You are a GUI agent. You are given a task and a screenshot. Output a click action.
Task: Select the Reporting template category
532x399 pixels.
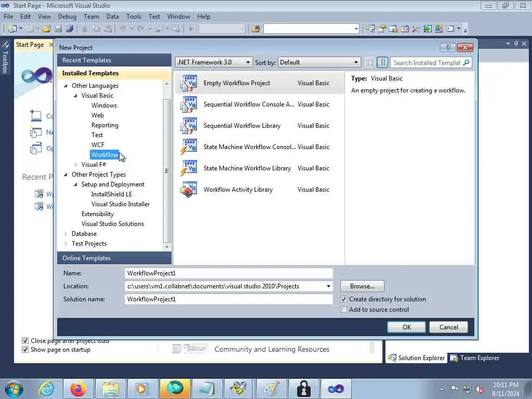pos(105,125)
